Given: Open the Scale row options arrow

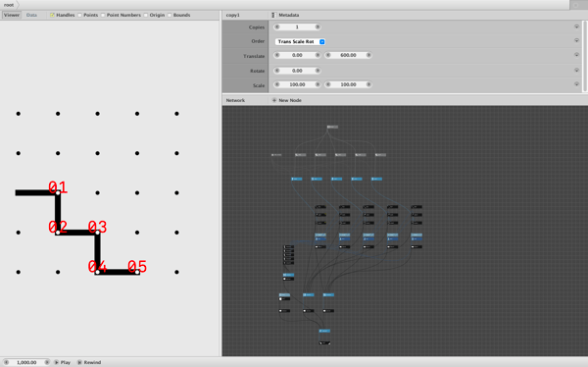Looking at the screenshot, I should point(576,84).
